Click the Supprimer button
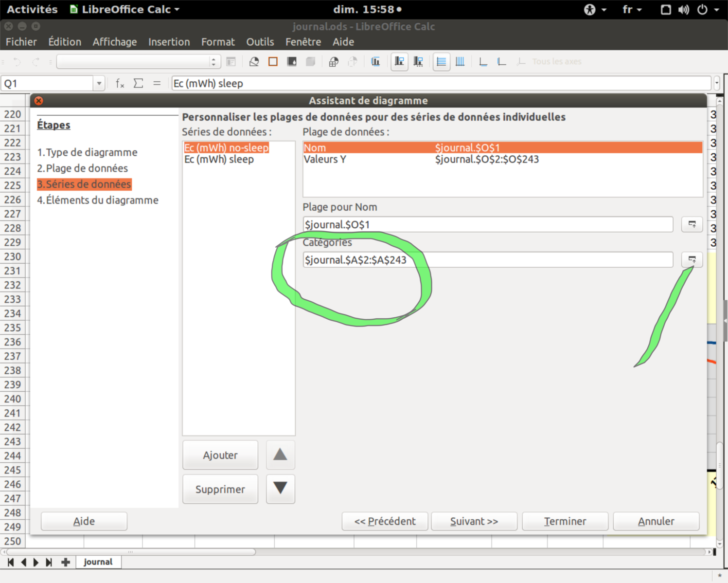The height and width of the screenshot is (583, 728). pos(220,489)
